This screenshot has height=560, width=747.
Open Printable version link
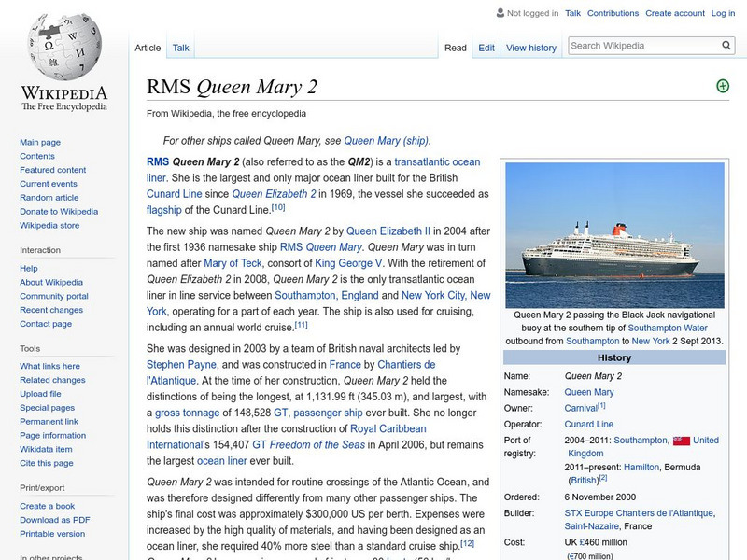(x=52, y=533)
